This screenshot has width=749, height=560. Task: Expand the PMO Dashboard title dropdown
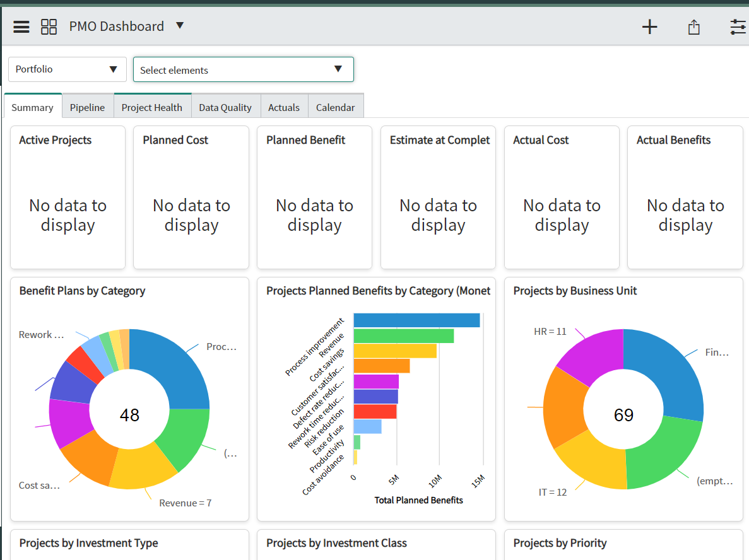click(x=180, y=26)
